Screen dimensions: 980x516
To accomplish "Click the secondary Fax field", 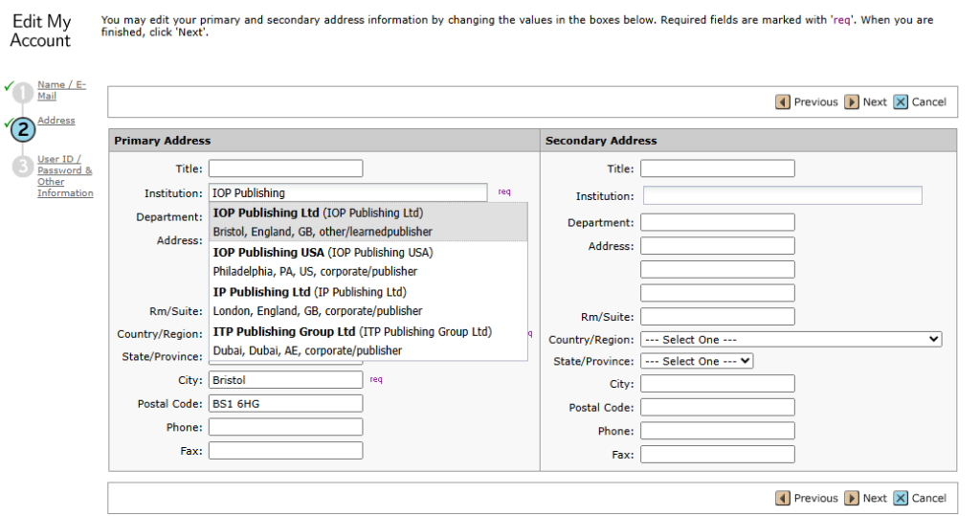I will pos(718,454).
